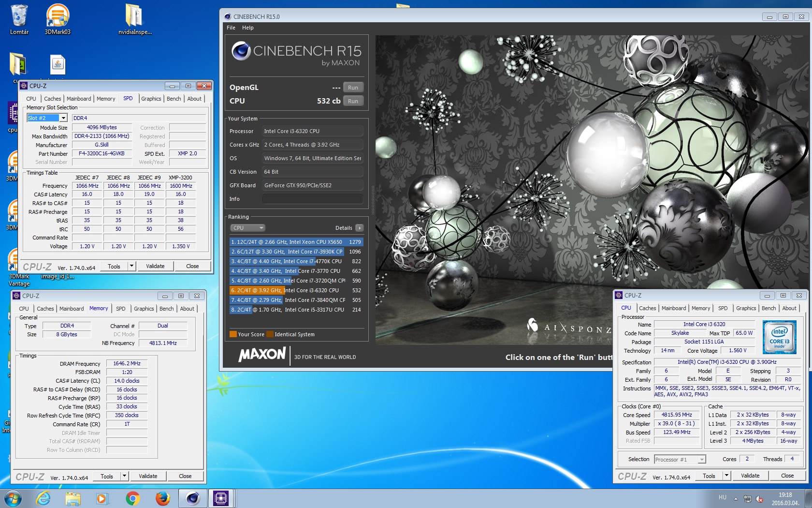Click the Core Speed 4815.95 MHz value
Viewport: 812px width, 508px height.
pos(677,415)
